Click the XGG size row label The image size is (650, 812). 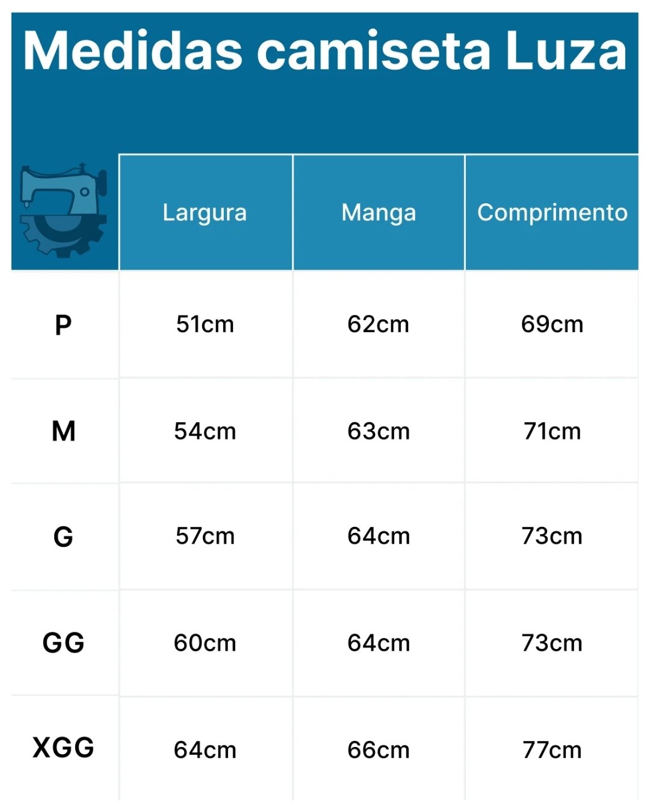point(63,748)
